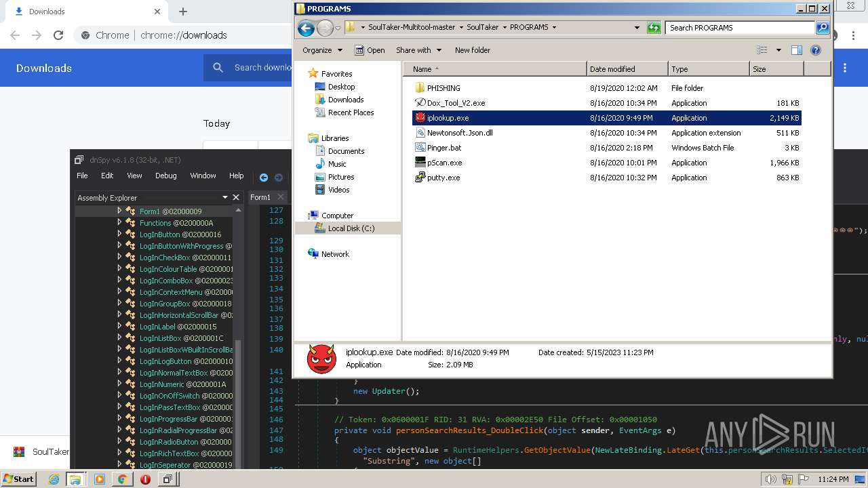Click the SoulTaker breadcrumb segment

pyautogui.click(x=482, y=27)
